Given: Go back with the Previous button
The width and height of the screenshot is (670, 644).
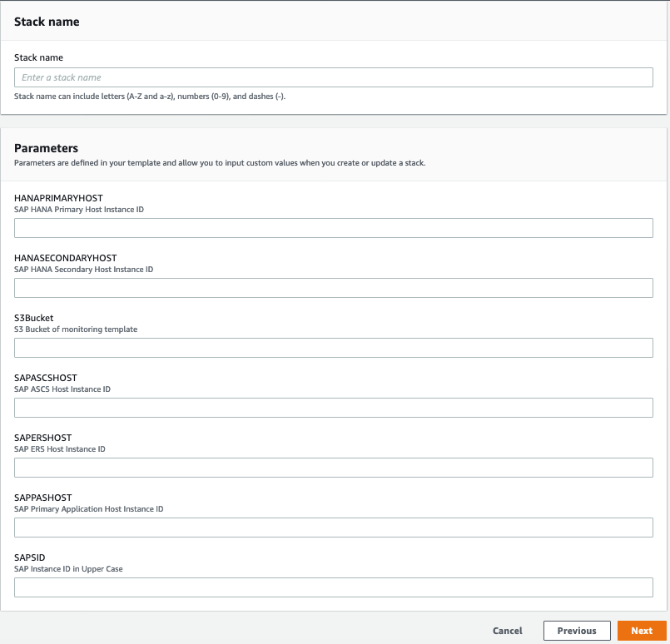Looking at the screenshot, I should [577, 631].
